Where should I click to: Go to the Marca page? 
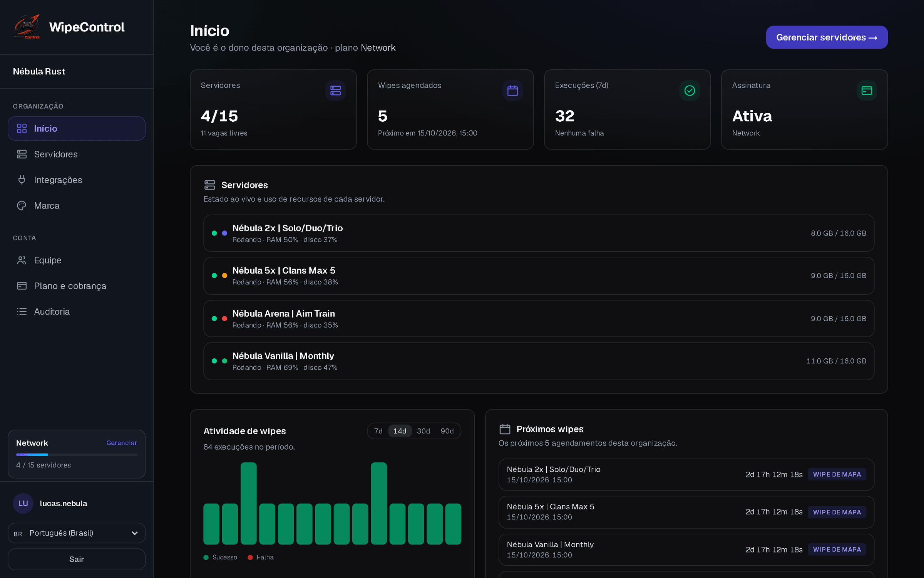pos(77,206)
